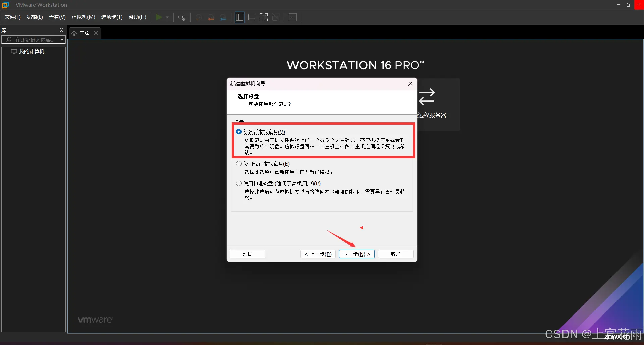Open the power options dropdown arrow
Screen dimensions: 644x345
pyautogui.click(x=167, y=17)
